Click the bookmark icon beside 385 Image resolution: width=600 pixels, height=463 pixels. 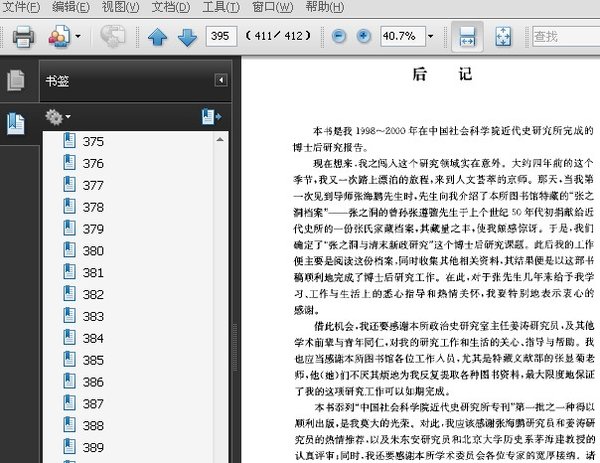[69, 359]
